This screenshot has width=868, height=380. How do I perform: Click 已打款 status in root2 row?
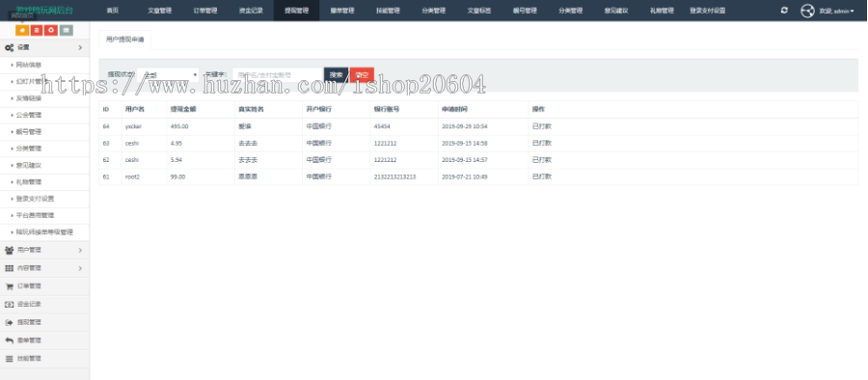(x=541, y=176)
